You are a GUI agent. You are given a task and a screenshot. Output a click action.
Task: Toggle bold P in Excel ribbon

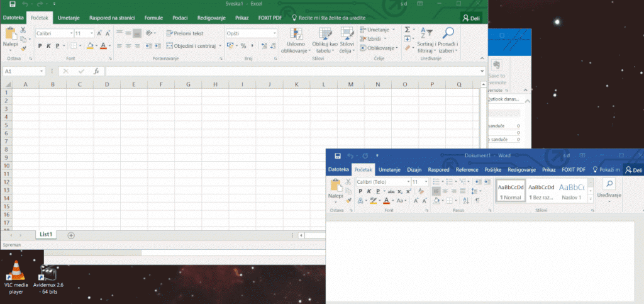(40, 46)
